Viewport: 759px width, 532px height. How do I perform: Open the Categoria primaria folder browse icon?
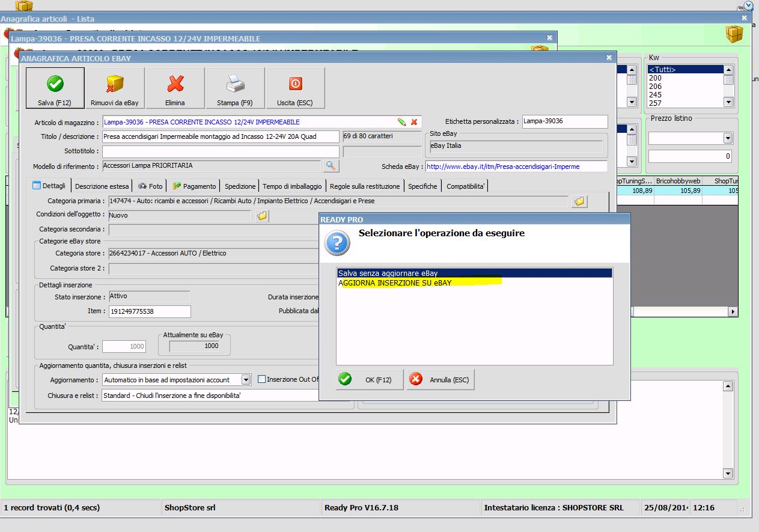(579, 201)
